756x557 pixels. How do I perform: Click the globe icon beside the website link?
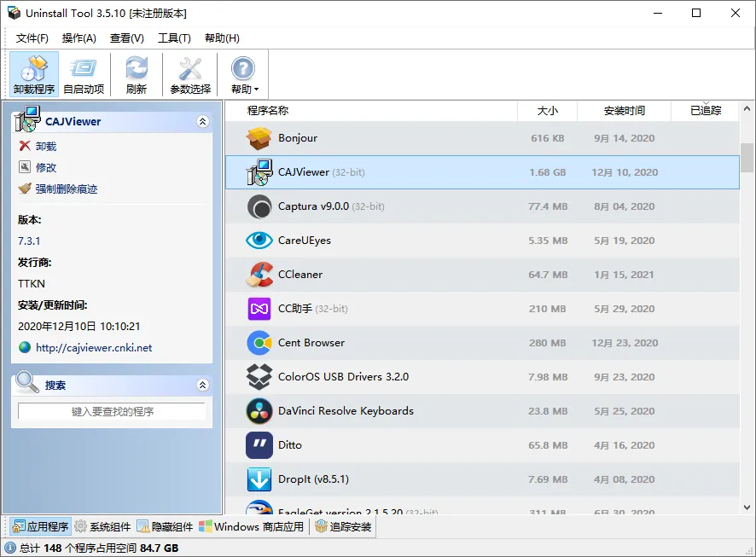[x=25, y=347]
